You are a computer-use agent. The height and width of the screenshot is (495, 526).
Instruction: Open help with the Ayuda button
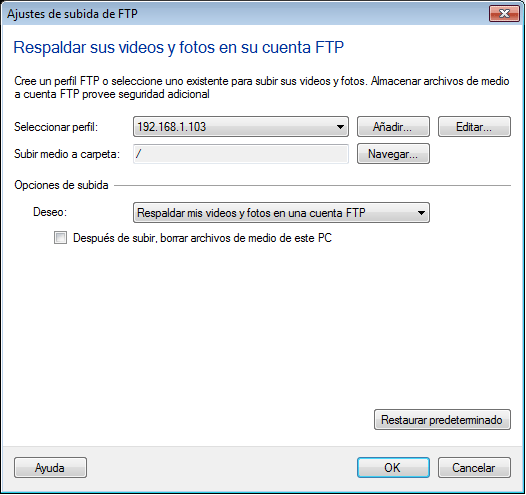tap(50, 468)
